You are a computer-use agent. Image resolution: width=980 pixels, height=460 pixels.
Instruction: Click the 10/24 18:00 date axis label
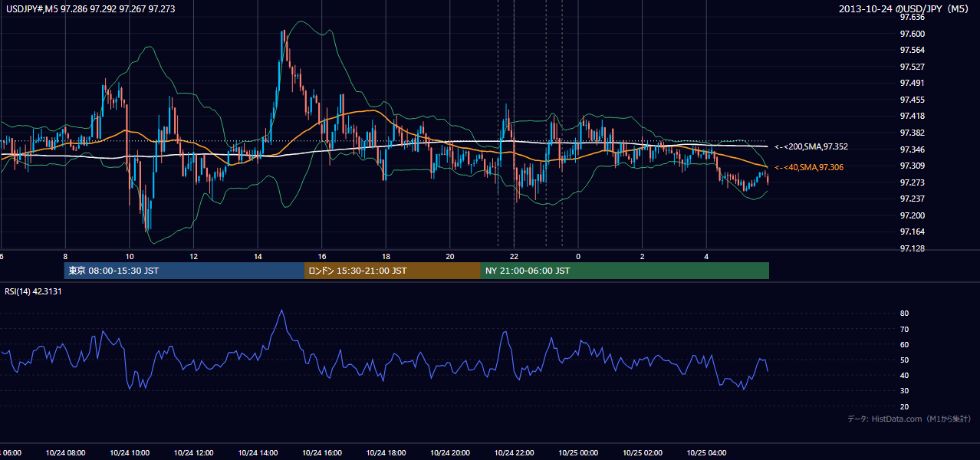(386, 452)
